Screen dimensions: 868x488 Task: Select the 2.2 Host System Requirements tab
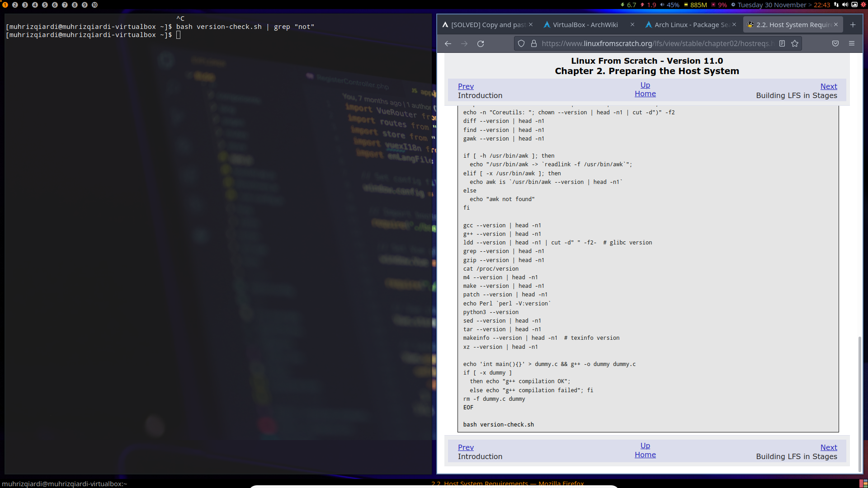(x=793, y=25)
